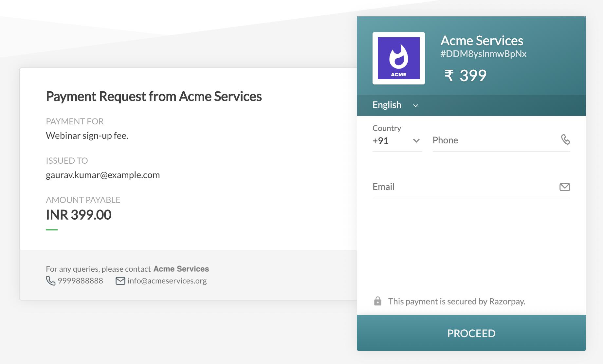The height and width of the screenshot is (364, 603).
Task: Click the secured by Razorpay notice
Action: 457,301
